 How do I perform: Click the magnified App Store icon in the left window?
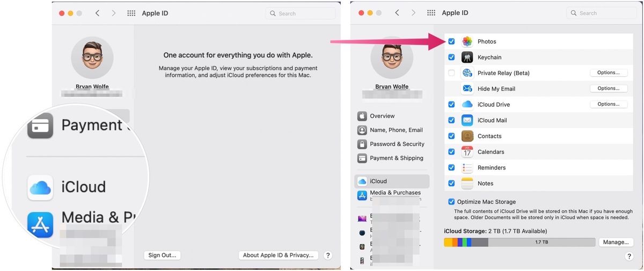pyautogui.click(x=40, y=225)
